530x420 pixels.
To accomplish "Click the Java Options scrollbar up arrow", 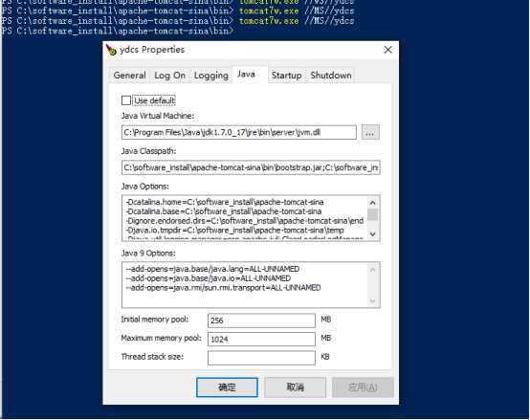I will pyautogui.click(x=373, y=203).
